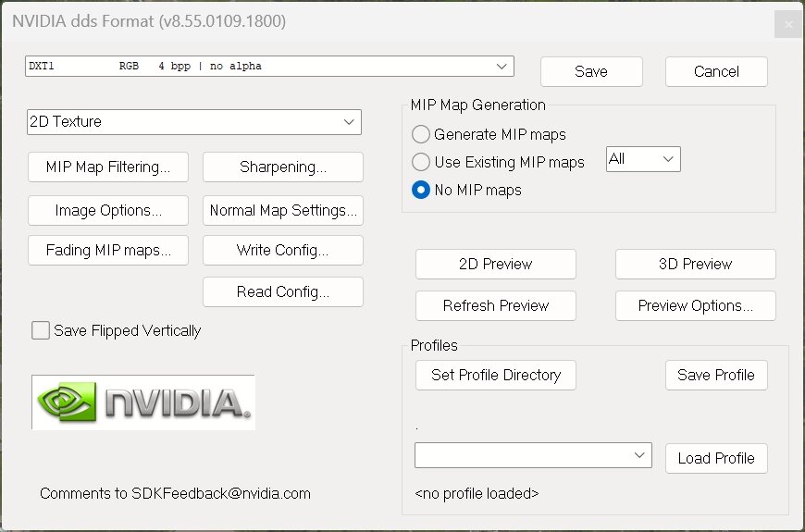The width and height of the screenshot is (805, 532).
Task: Open the DXT1 compression format dropdown
Action: 269,67
